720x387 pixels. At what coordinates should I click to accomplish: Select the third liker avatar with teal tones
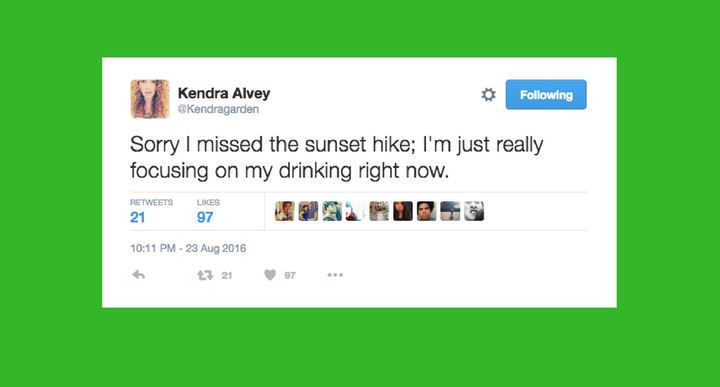[332, 211]
